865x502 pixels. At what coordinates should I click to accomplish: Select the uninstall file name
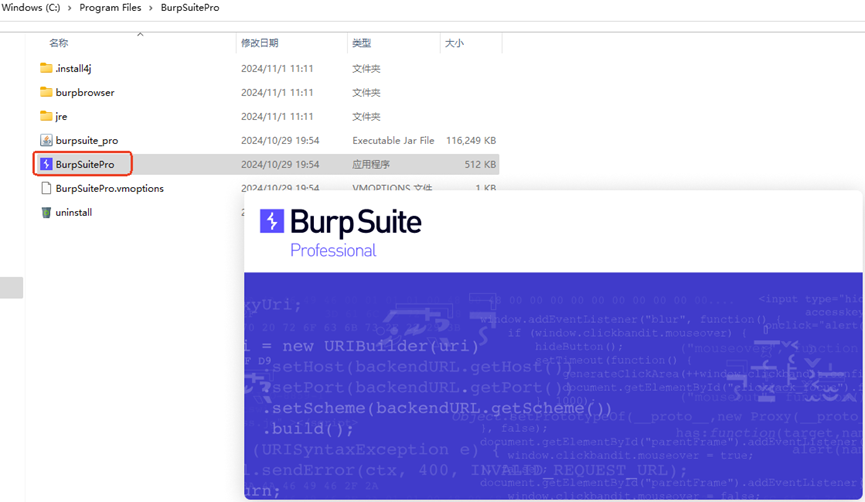[x=73, y=212]
